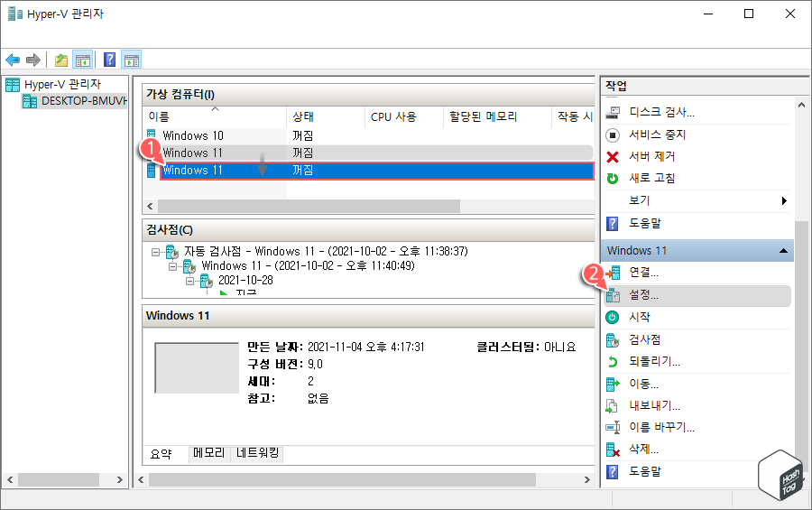The height and width of the screenshot is (510, 812).
Task: Click 내보내기... export icon
Action: pos(613,405)
